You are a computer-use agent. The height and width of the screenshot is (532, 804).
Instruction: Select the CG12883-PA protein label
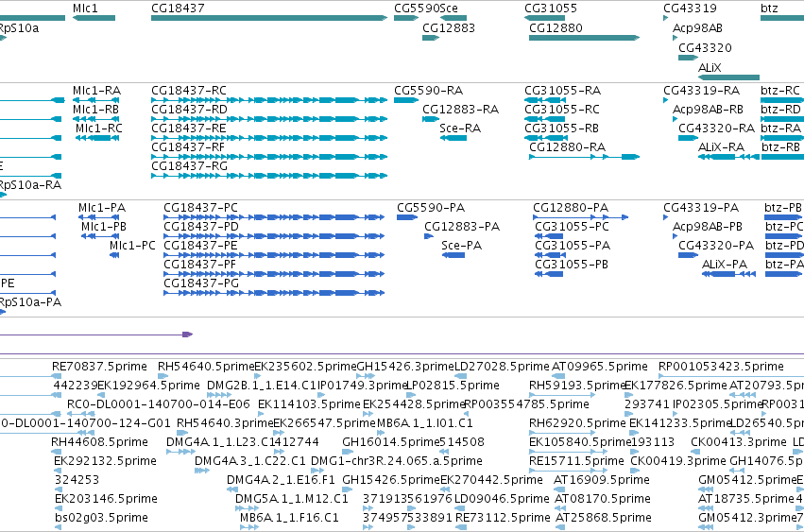point(462,227)
